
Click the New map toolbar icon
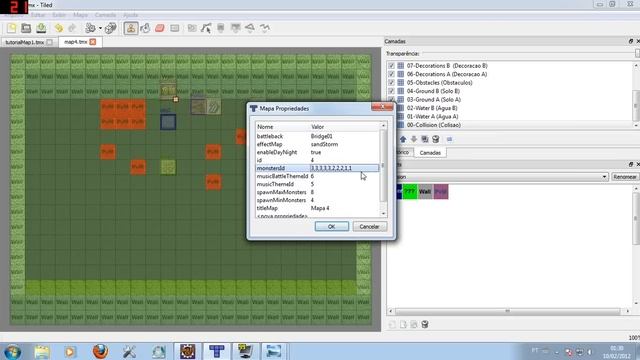[x=11, y=28]
